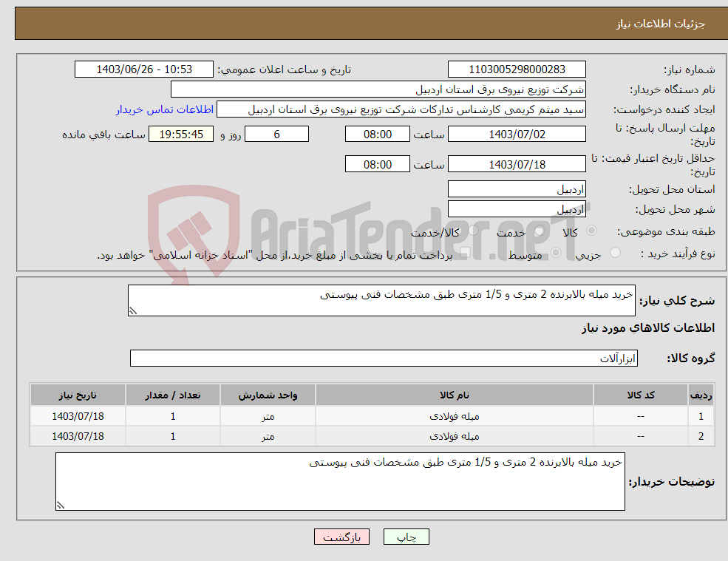The image size is (728, 561).
Task: Click the جزئیات اطلاعات نیاز page header
Action: pos(661,24)
